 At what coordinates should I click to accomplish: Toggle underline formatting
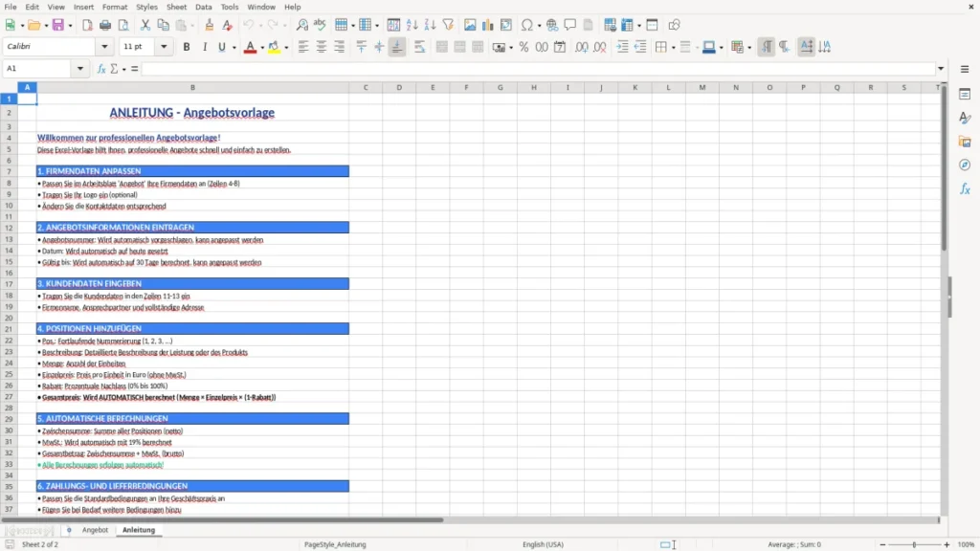pyautogui.click(x=221, y=47)
